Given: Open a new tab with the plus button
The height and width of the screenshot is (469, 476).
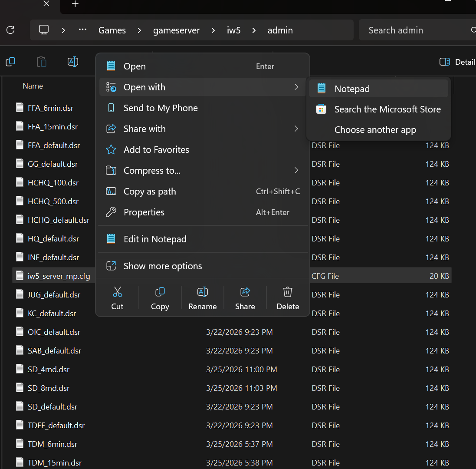Looking at the screenshot, I should click(x=76, y=4).
